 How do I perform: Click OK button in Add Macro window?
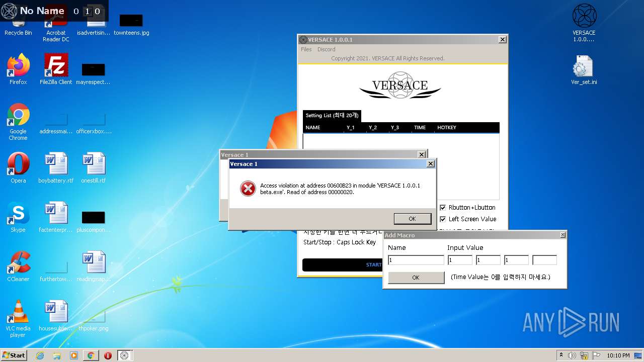416,278
